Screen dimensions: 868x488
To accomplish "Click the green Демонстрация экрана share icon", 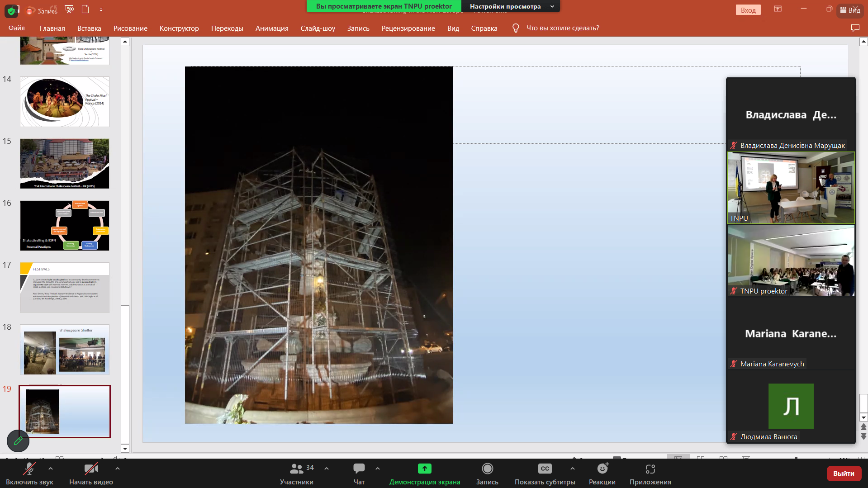I will 424,469.
